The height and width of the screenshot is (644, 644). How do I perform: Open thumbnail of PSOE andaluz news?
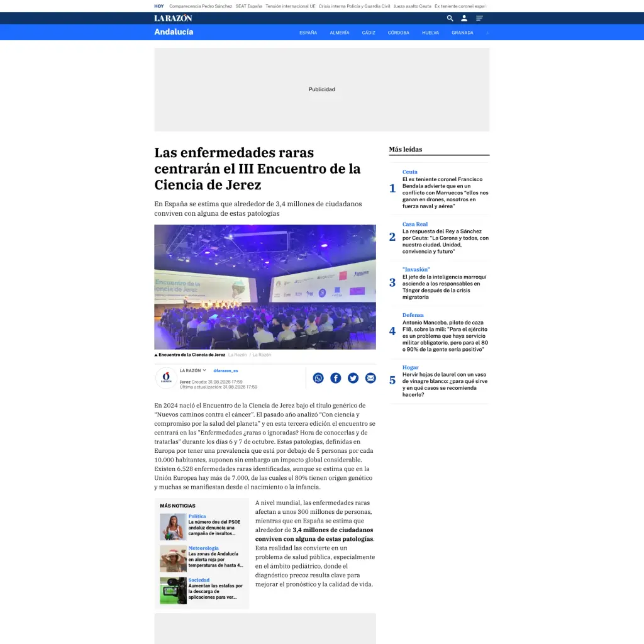click(173, 527)
